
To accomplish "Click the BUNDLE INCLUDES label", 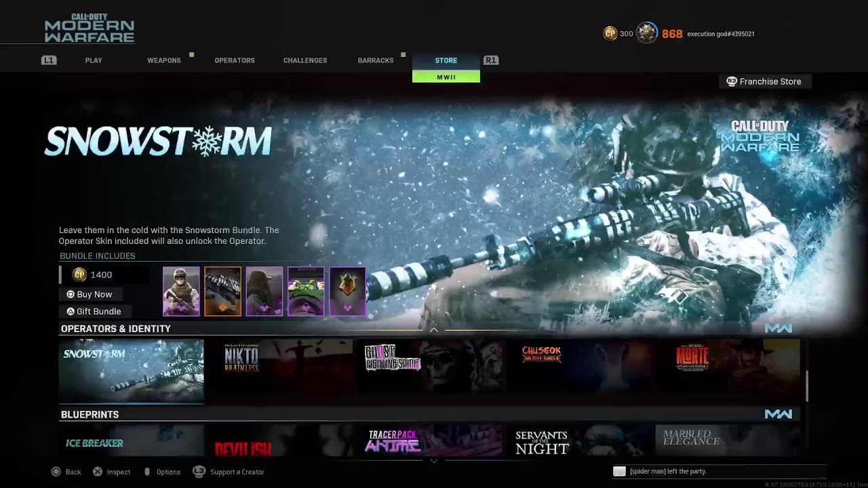I will point(98,256).
